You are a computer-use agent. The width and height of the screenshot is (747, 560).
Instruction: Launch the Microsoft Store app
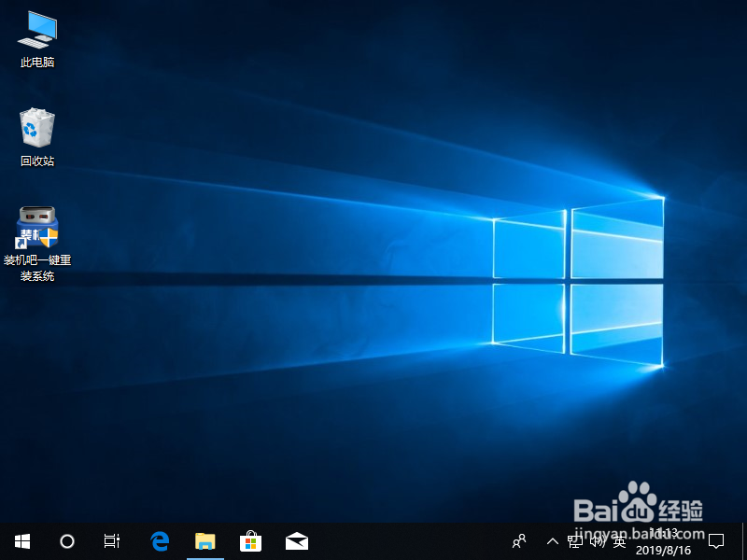[x=250, y=541]
